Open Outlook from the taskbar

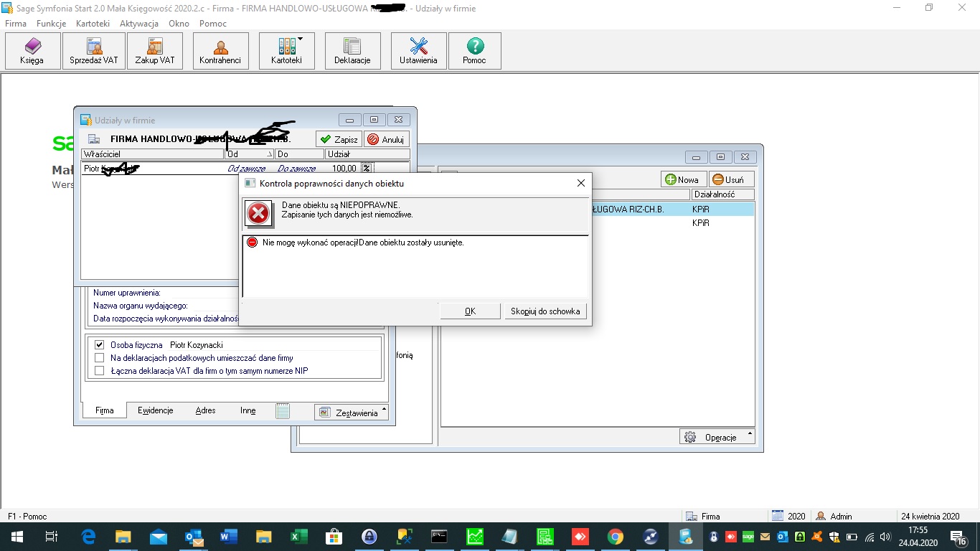coord(194,537)
